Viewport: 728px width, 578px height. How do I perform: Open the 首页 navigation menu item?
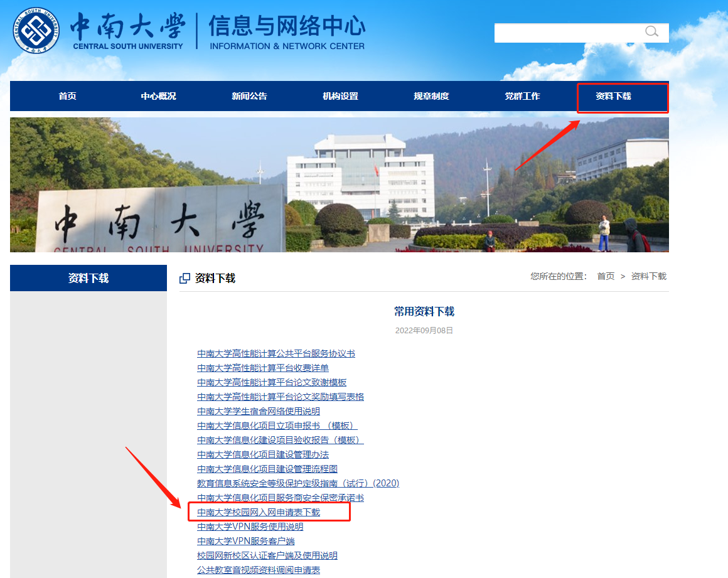(67, 96)
